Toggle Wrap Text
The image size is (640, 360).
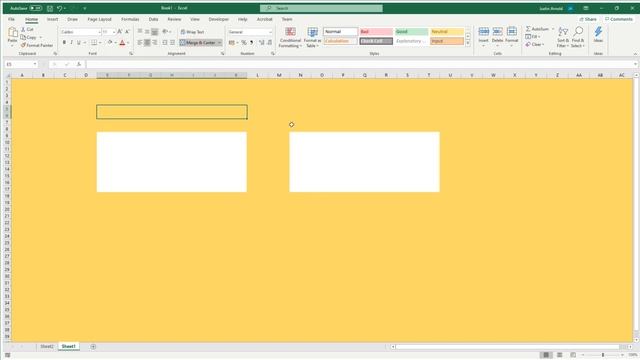[x=192, y=32]
